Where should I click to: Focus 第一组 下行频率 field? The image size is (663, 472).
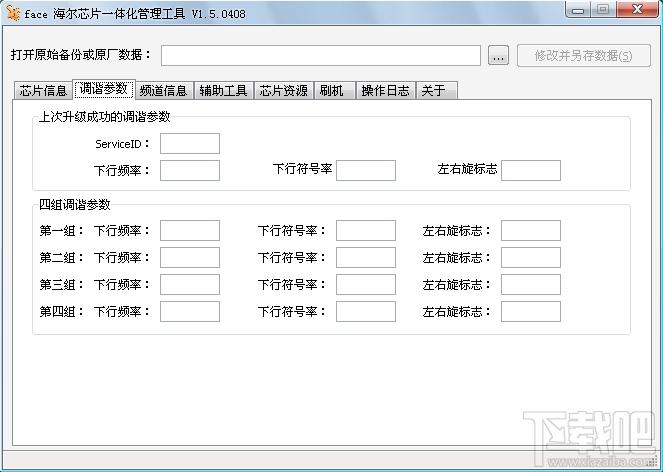pos(190,231)
